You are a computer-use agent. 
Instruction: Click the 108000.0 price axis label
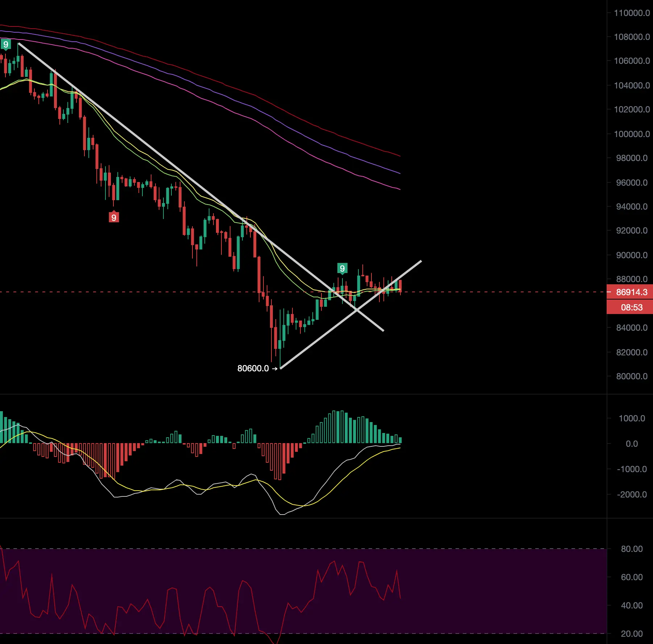(x=632, y=37)
